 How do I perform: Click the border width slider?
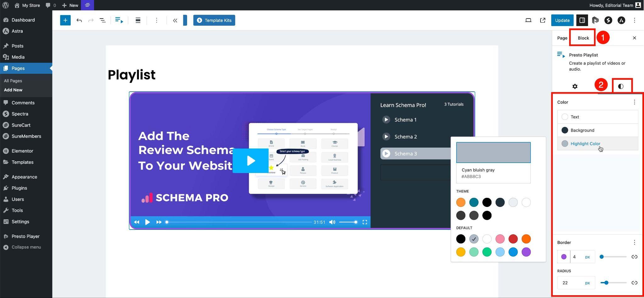613,257
